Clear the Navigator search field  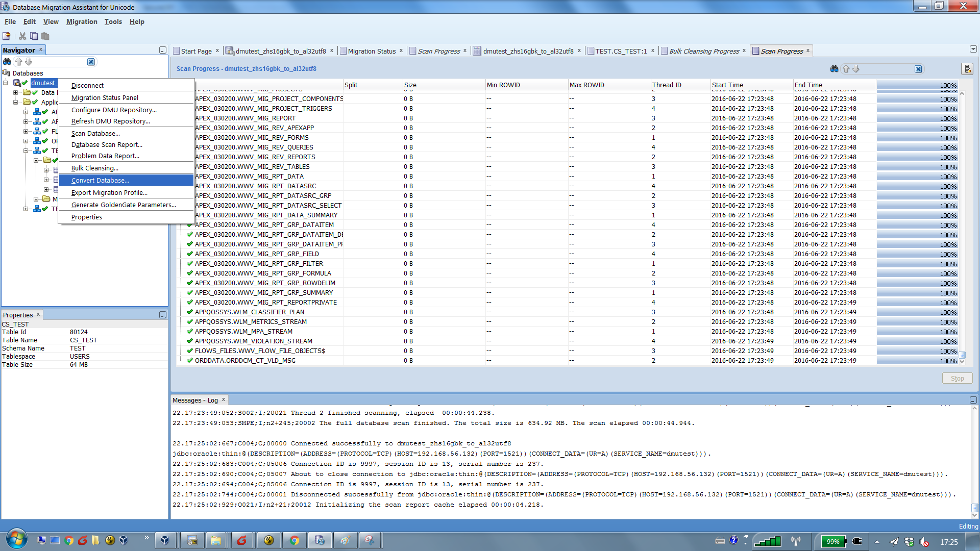click(91, 62)
